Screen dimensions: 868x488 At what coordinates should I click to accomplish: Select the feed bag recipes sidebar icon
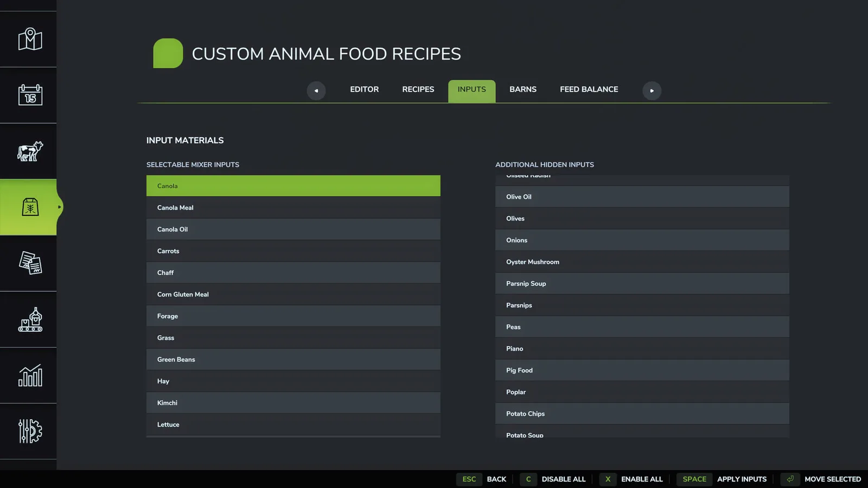coord(30,207)
